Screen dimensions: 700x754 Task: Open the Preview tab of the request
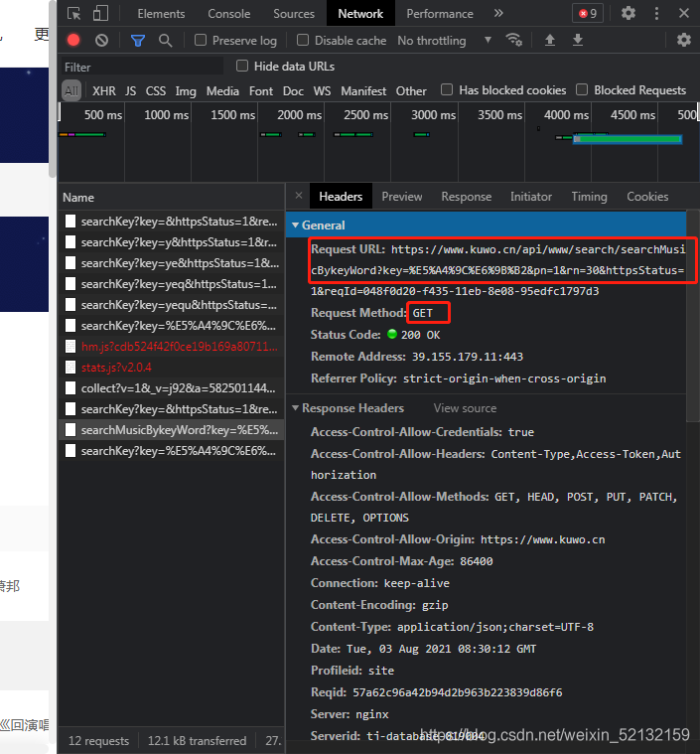coord(402,197)
